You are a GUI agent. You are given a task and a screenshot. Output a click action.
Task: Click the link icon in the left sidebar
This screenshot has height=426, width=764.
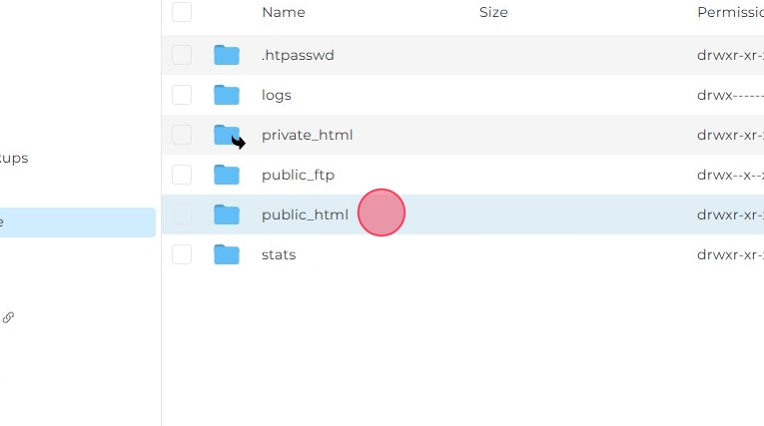click(x=8, y=317)
